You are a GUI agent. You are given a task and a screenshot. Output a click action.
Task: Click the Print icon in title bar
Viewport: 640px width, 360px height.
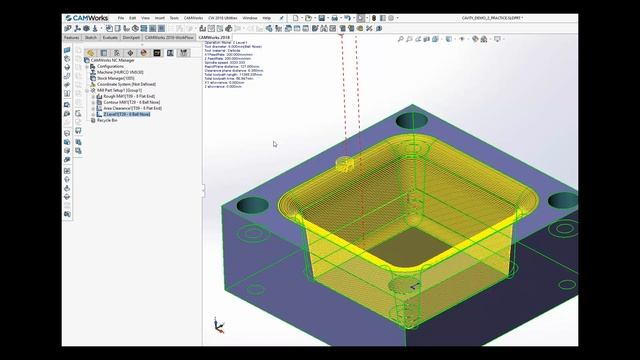[335, 18]
